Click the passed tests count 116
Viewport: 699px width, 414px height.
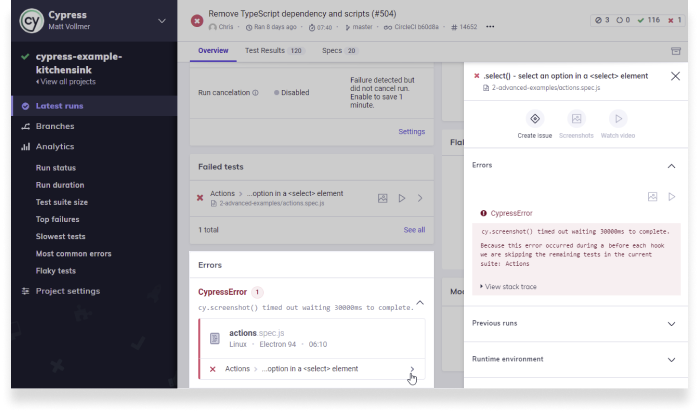(x=649, y=20)
